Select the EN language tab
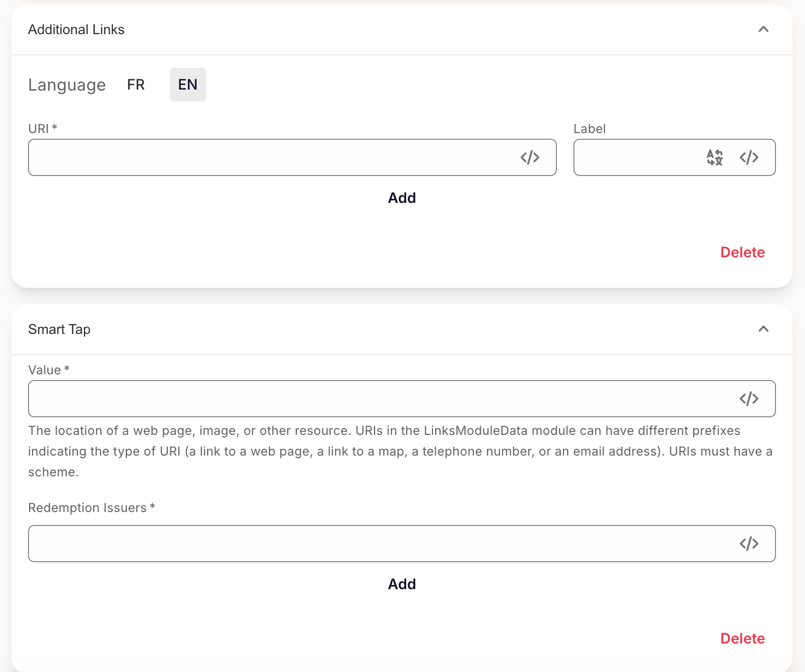This screenshot has width=805, height=672. click(188, 84)
